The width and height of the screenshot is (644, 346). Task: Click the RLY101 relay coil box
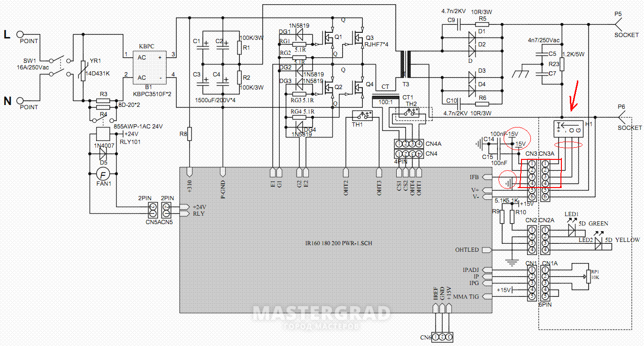point(102,134)
